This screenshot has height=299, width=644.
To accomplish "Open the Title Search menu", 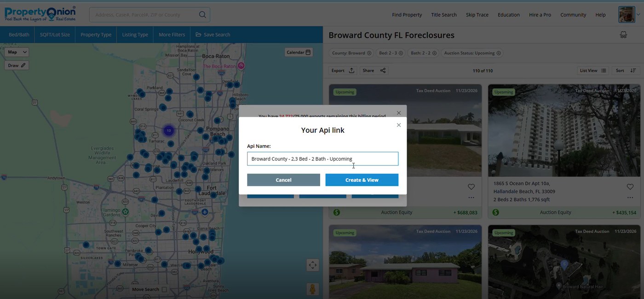I will pos(444,15).
